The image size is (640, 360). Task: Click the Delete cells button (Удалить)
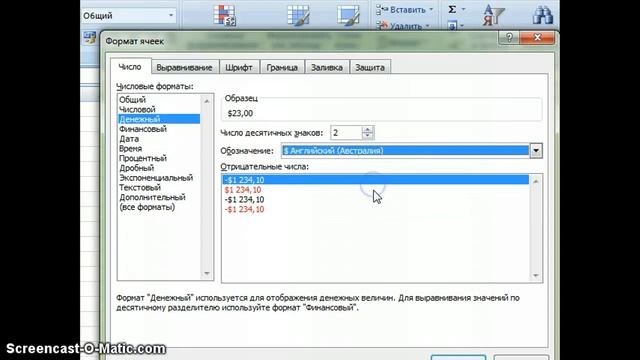402,25
